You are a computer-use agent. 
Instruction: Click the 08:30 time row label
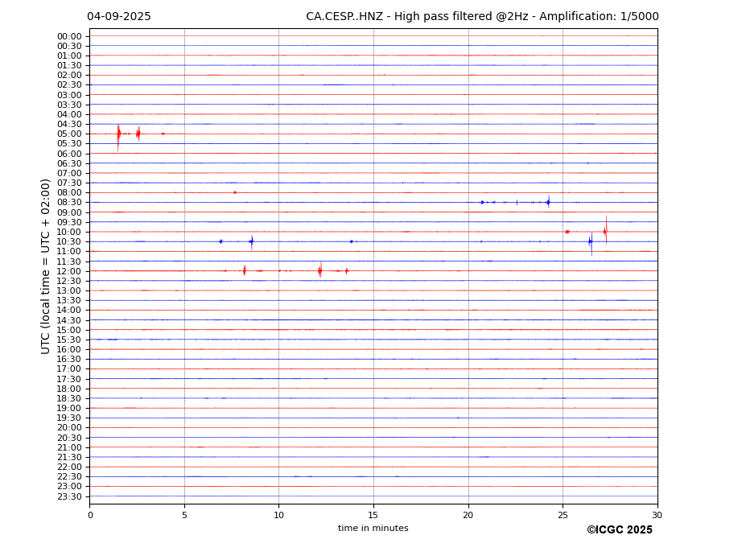[69, 203]
